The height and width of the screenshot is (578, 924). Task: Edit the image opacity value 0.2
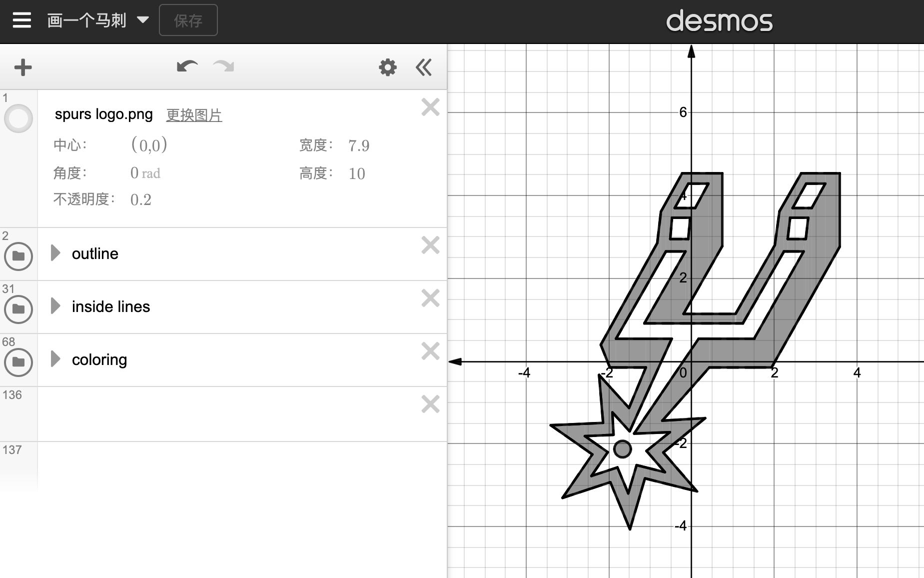pyautogui.click(x=141, y=199)
